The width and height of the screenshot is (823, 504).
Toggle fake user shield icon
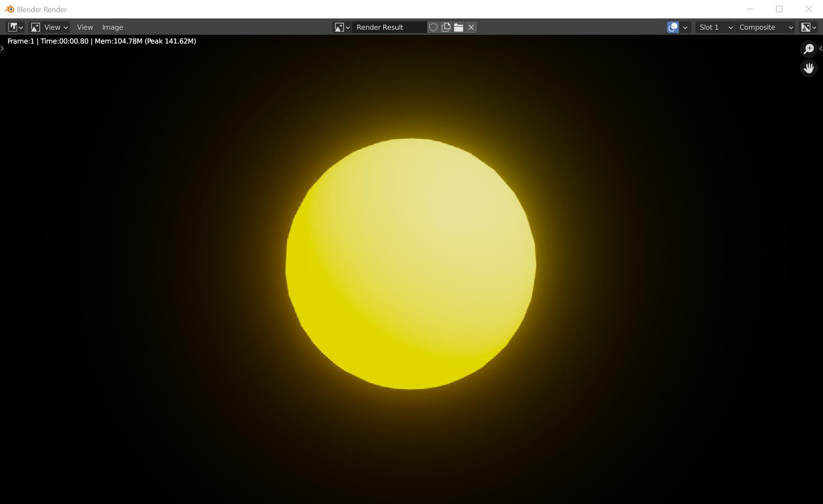433,27
